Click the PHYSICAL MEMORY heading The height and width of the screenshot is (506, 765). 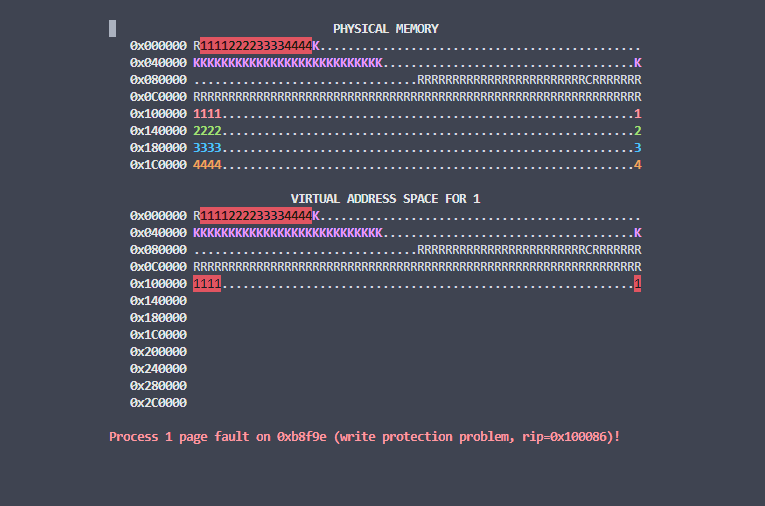pos(385,29)
